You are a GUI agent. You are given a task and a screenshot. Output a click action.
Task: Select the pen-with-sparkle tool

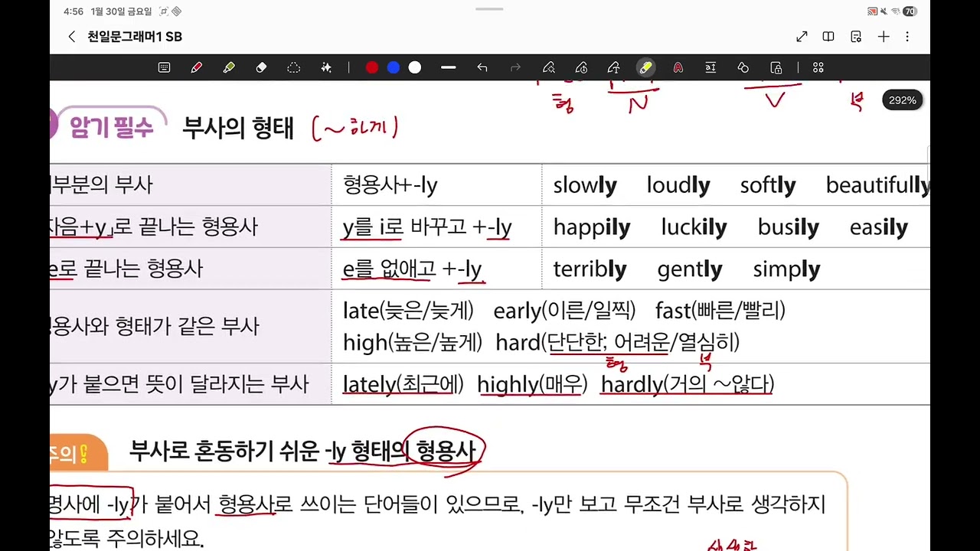(548, 67)
